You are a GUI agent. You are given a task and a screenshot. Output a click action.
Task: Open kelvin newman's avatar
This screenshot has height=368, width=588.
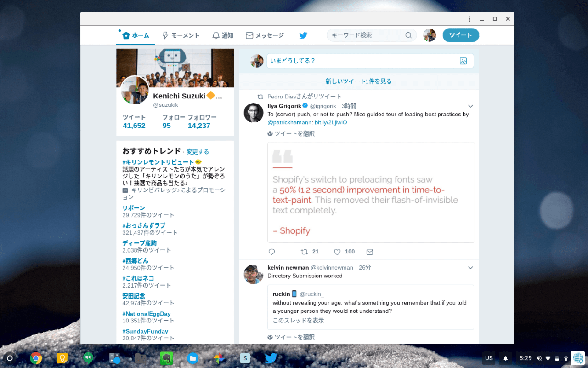pos(253,274)
